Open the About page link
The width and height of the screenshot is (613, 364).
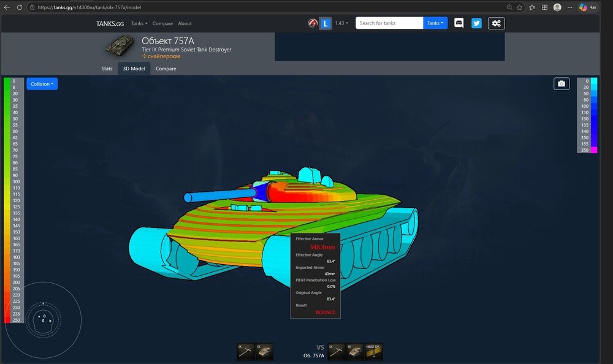pyautogui.click(x=185, y=23)
